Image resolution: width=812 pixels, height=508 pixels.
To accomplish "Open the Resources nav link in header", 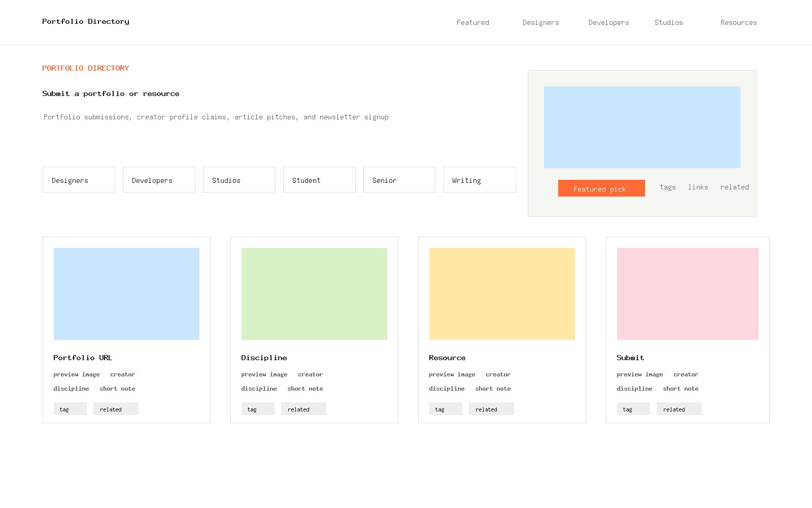I will click(739, 22).
